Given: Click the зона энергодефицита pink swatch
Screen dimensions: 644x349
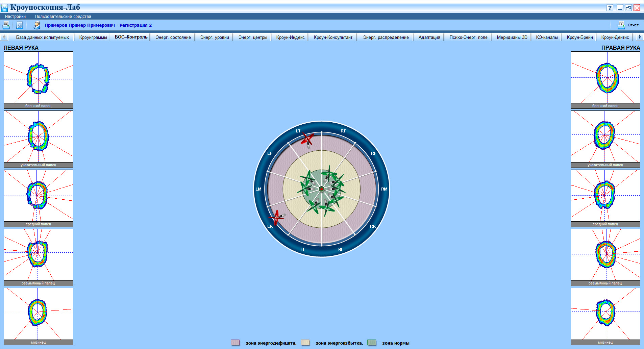Looking at the screenshot, I should tap(235, 343).
